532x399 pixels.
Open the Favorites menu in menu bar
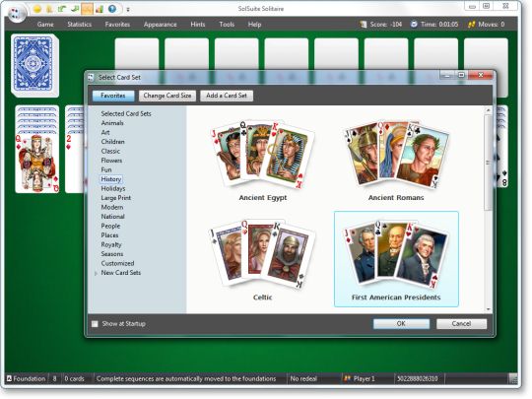117,25
